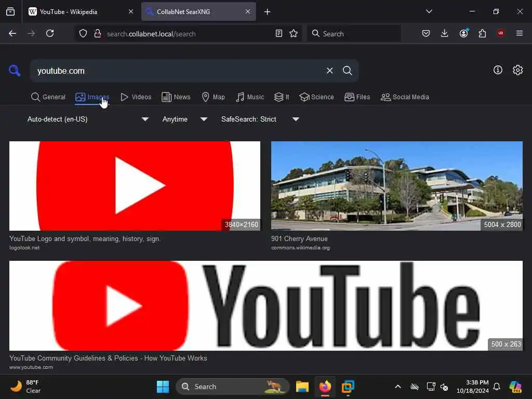The height and width of the screenshot is (399, 532).
Task: Open the red YouTube play logo image
Action: click(x=135, y=186)
